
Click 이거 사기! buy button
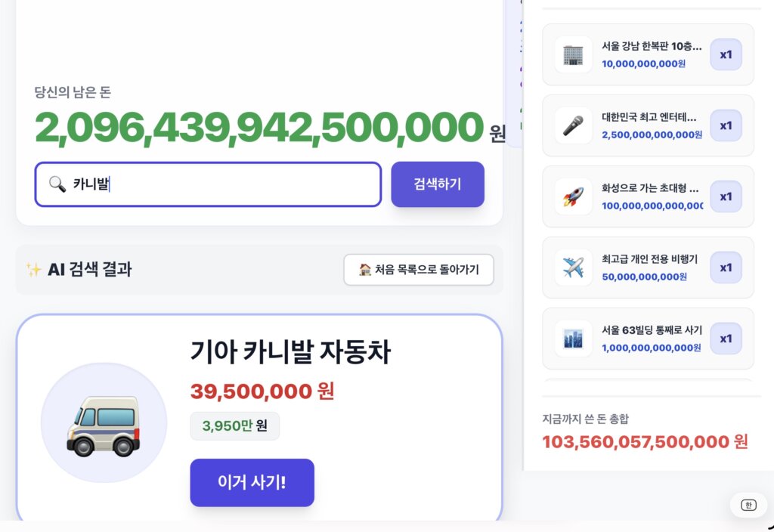252,482
